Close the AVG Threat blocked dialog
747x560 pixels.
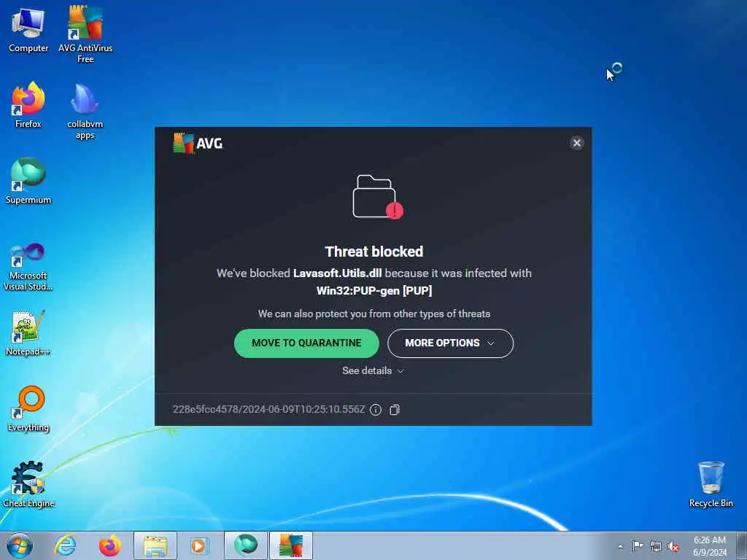pyautogui.click(x=577, y=143)
